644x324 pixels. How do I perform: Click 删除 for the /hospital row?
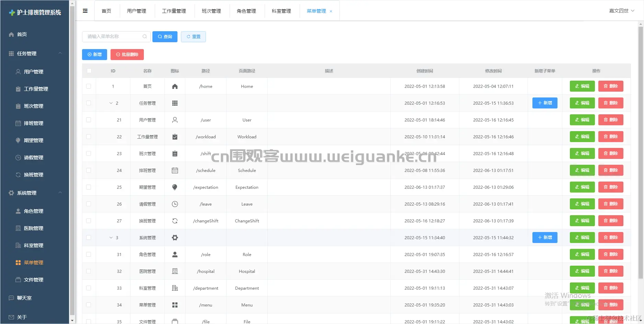point(611,271)
